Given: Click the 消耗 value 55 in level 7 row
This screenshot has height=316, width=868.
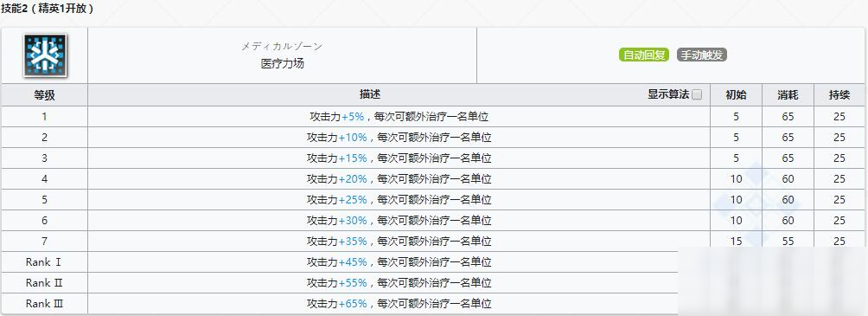Looking at the screenshot, I should [788, 242].
